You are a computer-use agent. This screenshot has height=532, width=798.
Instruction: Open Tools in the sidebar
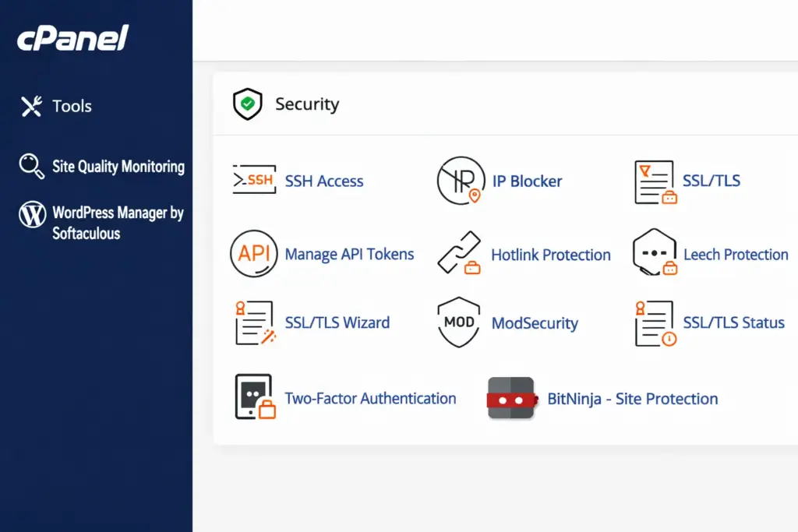(72, 106)
